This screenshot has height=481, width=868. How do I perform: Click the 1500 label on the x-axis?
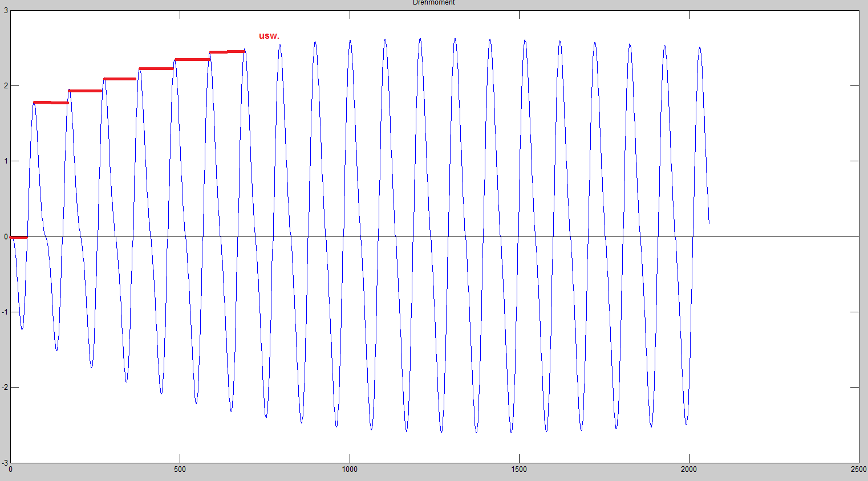519,470
